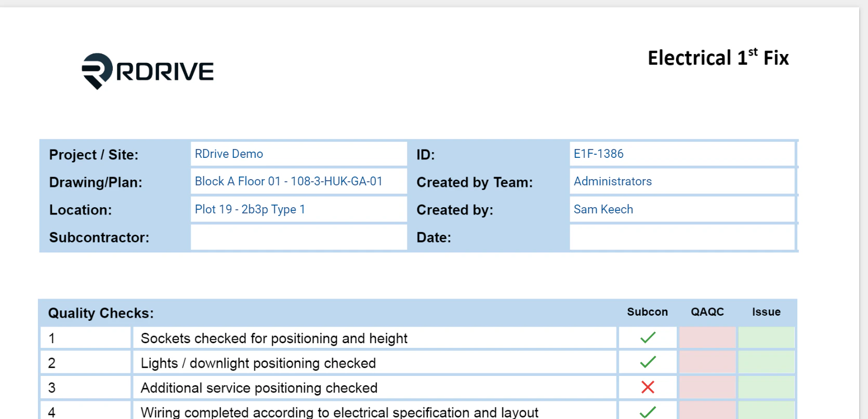Click the Project / Site field 'RDrive Demo'
Viewport: 868px width, 419px height.
pos(299,154)
